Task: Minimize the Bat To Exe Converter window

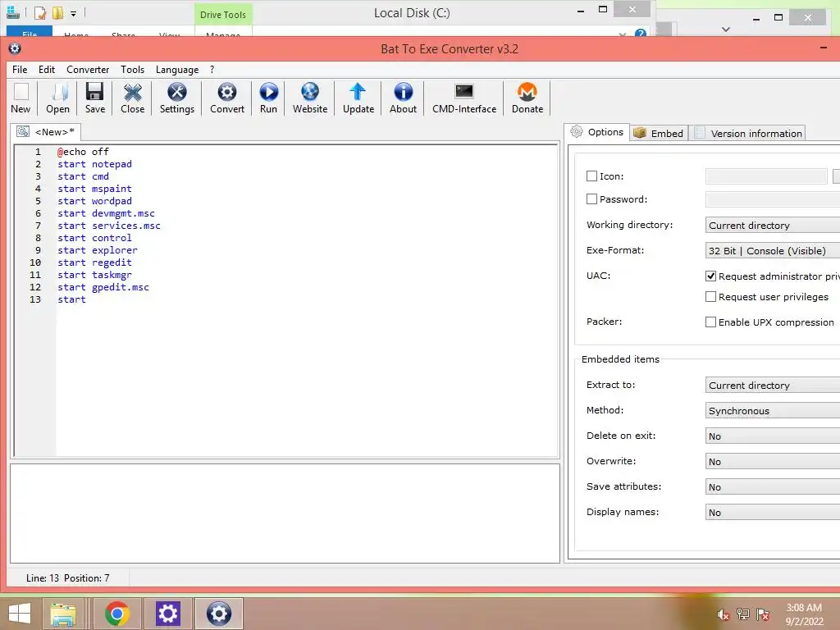Action: click(824, 48)
